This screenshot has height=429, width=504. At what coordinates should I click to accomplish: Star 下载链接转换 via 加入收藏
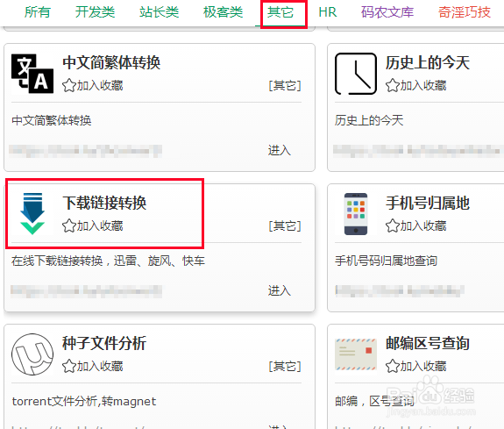pos(93,226)
